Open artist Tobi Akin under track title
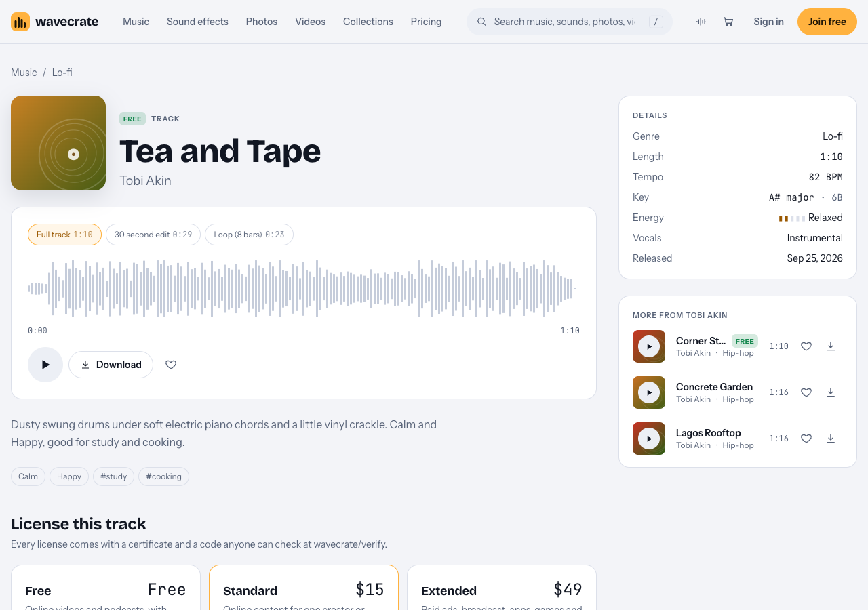 145,181
